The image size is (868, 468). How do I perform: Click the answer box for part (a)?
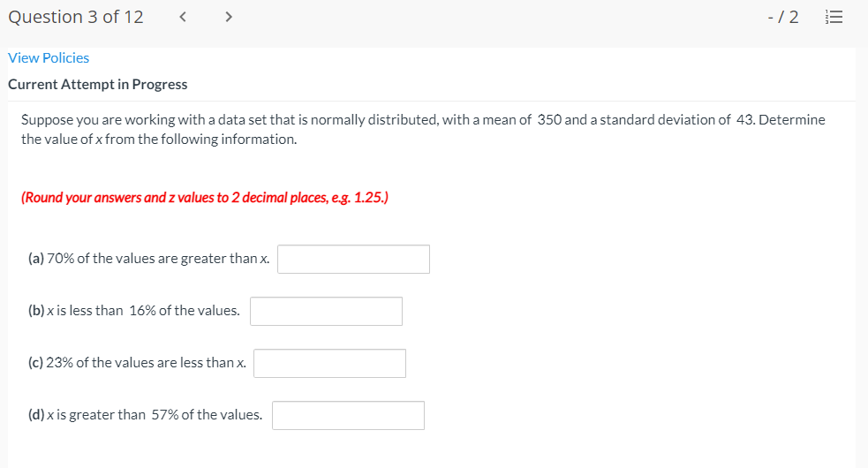(354, 260)
